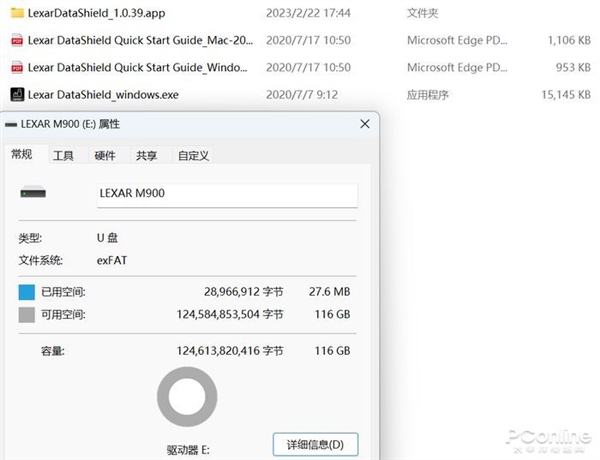Click the 1,106 KB size cell
Screen dimensions: 600x460
pos(569,40)
